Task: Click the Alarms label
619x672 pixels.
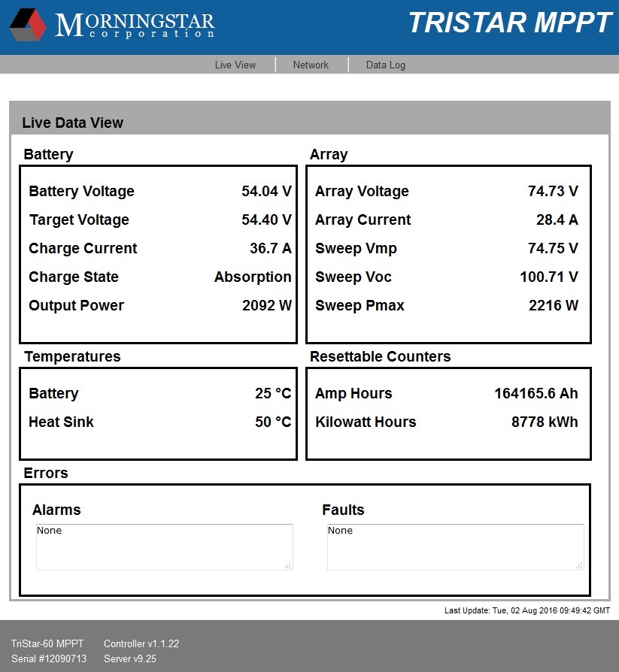Action: (x=56, y=510)
